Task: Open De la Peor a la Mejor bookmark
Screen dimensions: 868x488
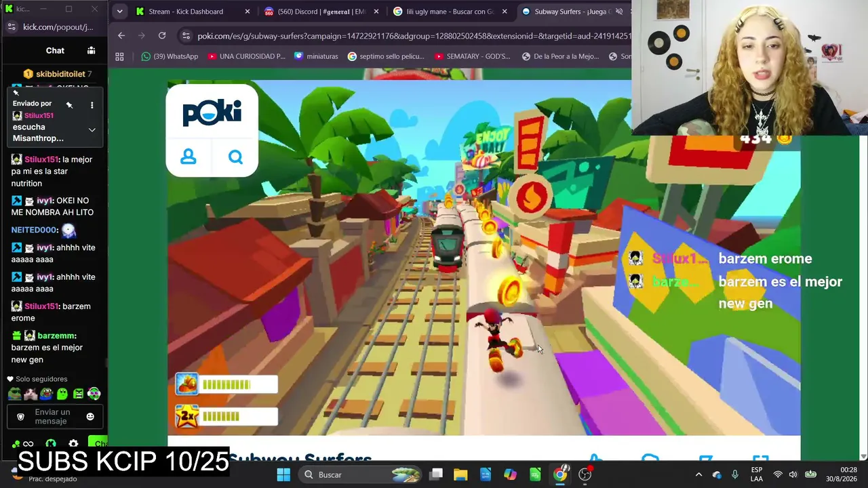Action: click(560, 56)
